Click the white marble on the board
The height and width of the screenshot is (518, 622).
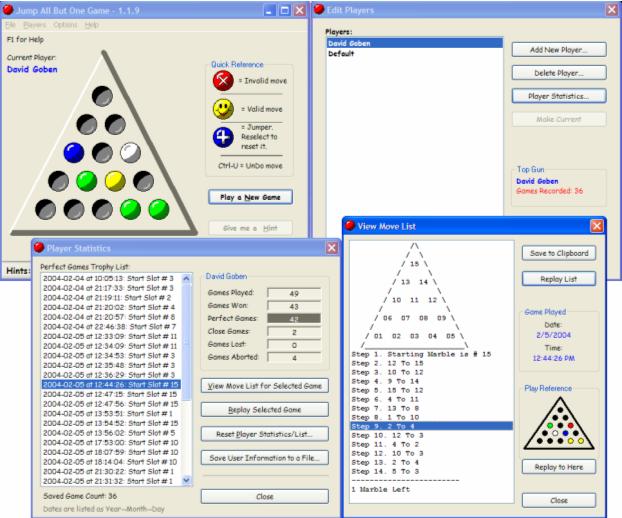[131, 152]
